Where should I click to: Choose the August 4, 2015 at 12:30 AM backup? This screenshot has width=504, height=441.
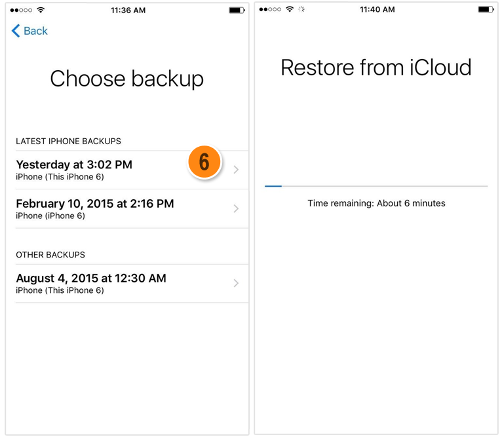132,283
